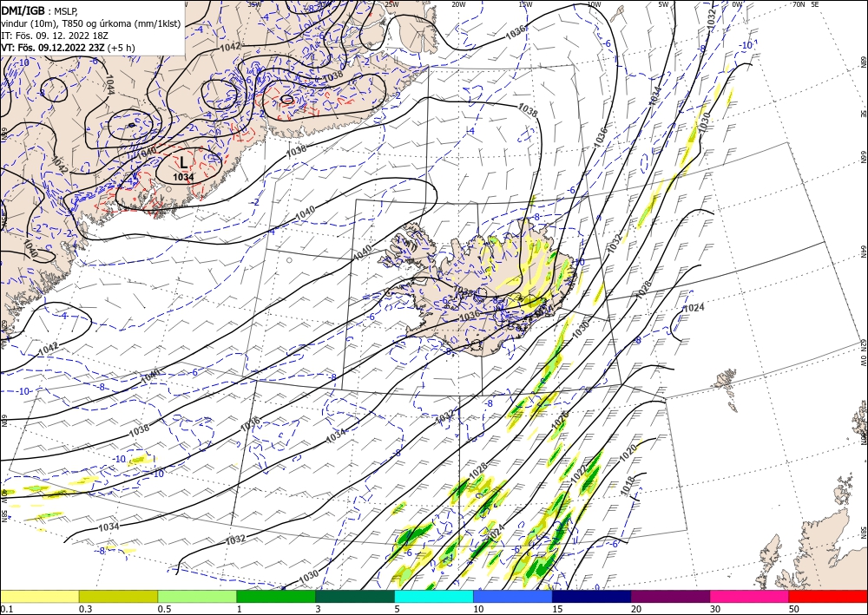Click the '50' legend scale value
This screenshot has width=868, height=615.
[793, 609]
